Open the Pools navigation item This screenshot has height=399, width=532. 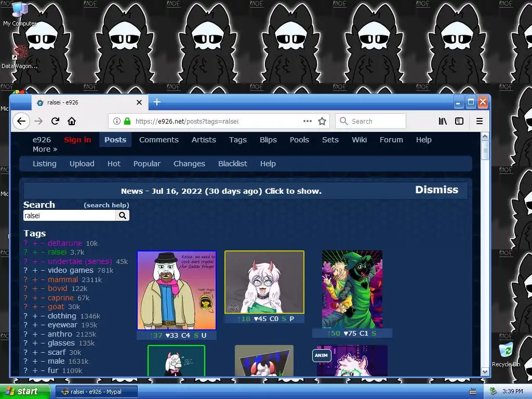click(x=299, y=140)
